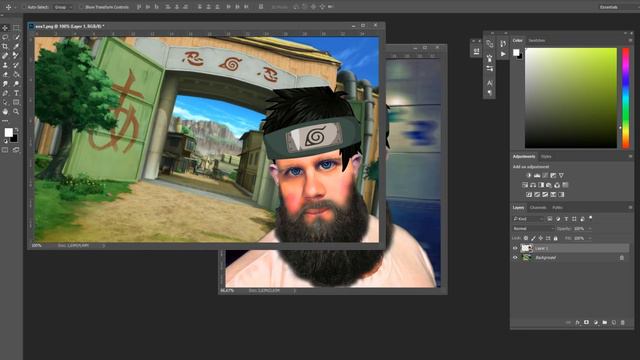Filter layers by type layers (T icon)
Viewport: 640px width, 360px height.
pos(566,219)
